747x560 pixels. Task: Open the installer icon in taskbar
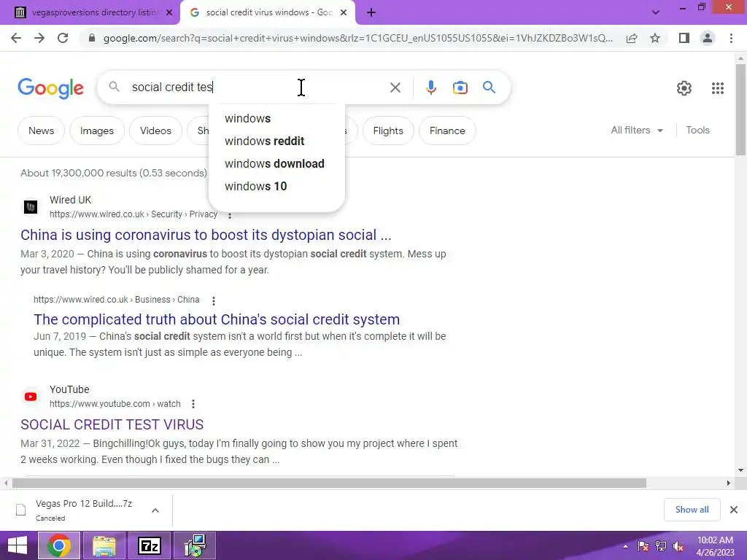[195, 545]
